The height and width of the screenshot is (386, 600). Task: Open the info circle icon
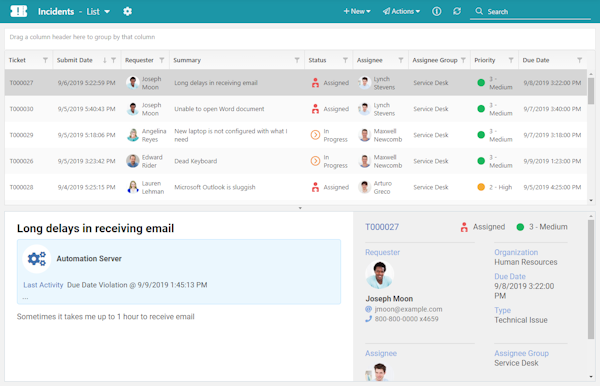pyautogui.click(x=437, y=11)
